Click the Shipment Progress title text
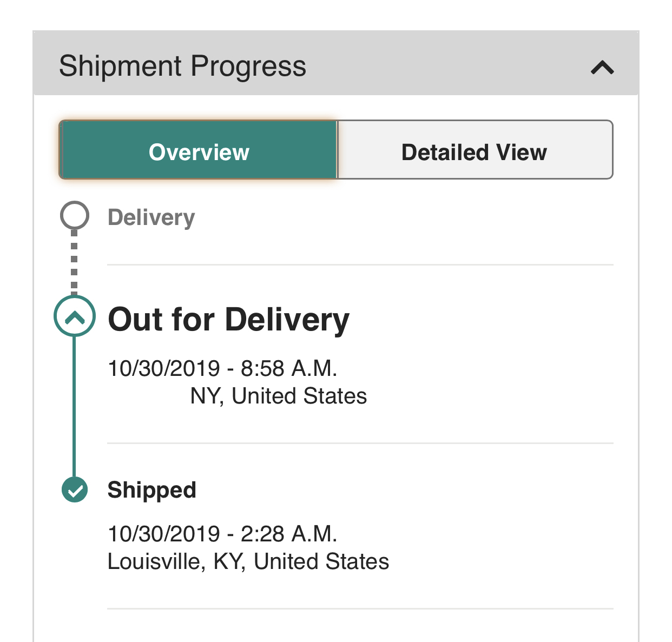Viewport: 672px width, 642px height. point(182,66)
